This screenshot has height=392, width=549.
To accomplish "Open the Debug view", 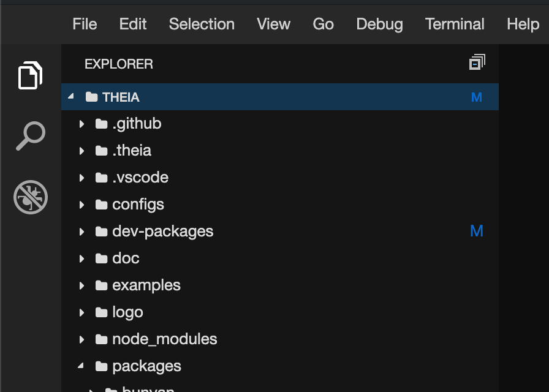I will [29, 197].
